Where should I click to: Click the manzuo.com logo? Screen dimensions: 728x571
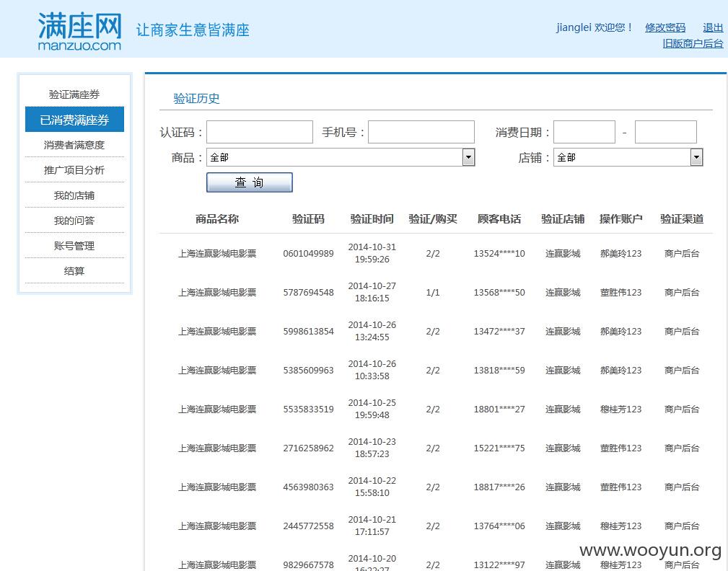pyautogui.click(x=79, y=31)
